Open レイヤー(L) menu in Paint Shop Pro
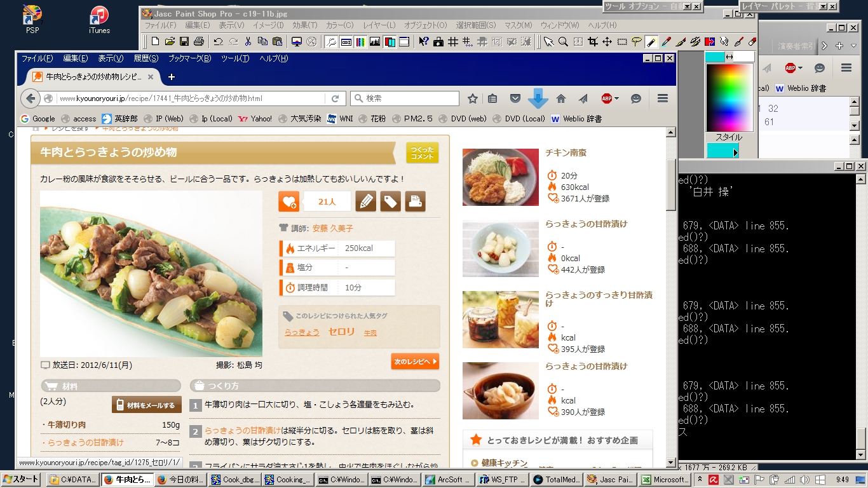The width and height of the screenshot is (868, 488). click(x=379, y=25)
